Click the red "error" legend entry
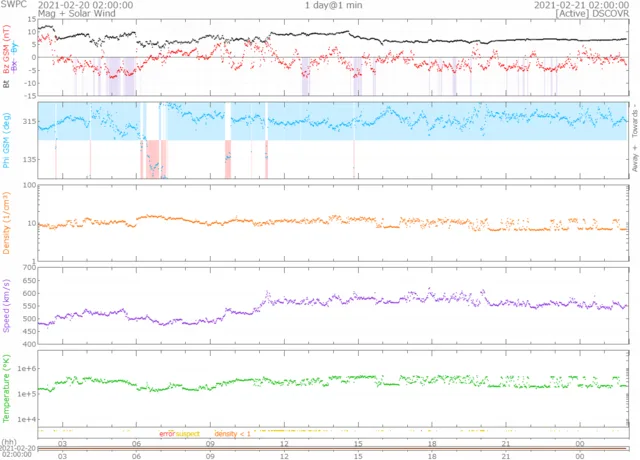 [x=167, y=433]
